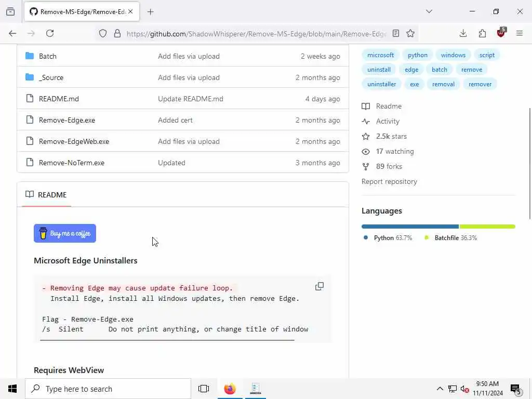Click the code block horizontal scrollbar
532x399 pixels.
[x=167, y=340]
